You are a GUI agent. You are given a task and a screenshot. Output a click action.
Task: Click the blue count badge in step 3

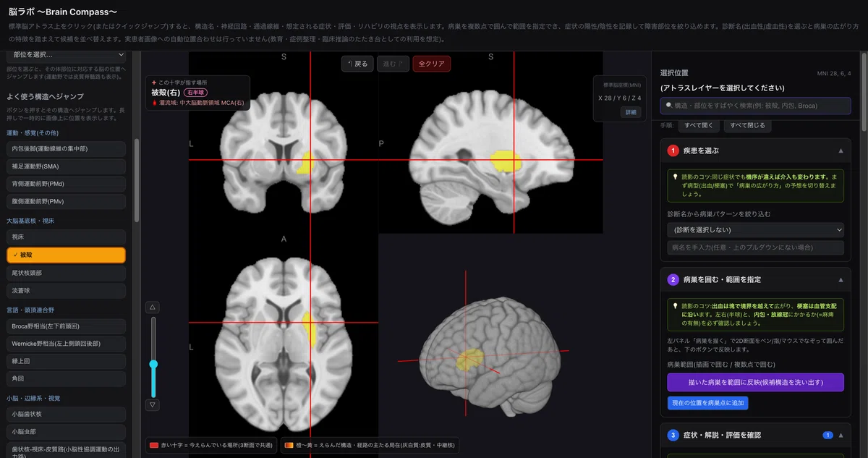click(x=827, y=435)
